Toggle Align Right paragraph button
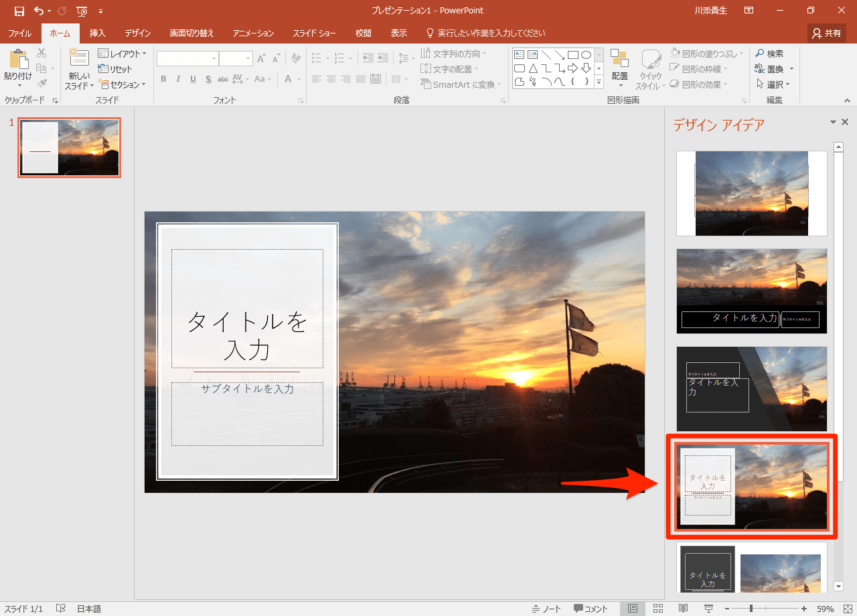The width and height of the screenshot is (857, 616). [x=346, y=79]
